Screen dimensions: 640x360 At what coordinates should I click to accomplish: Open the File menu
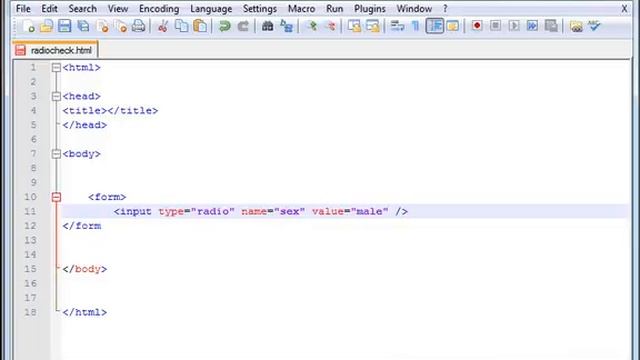point(23,9)
